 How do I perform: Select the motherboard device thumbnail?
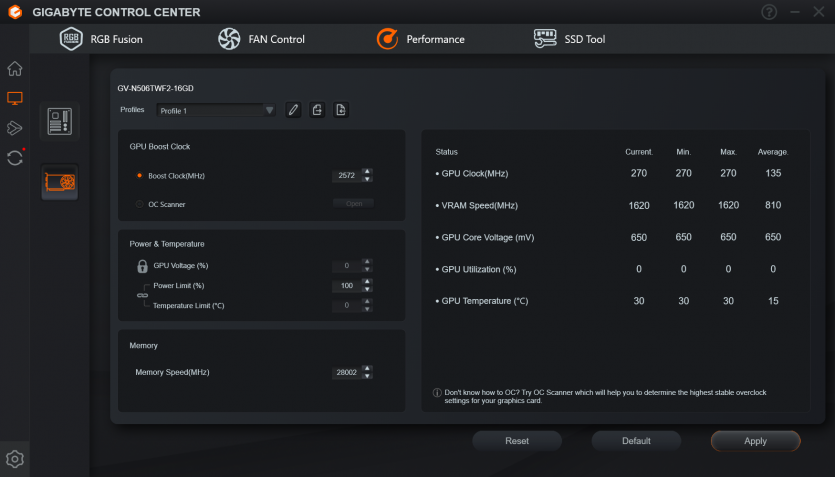click(59, 121)
